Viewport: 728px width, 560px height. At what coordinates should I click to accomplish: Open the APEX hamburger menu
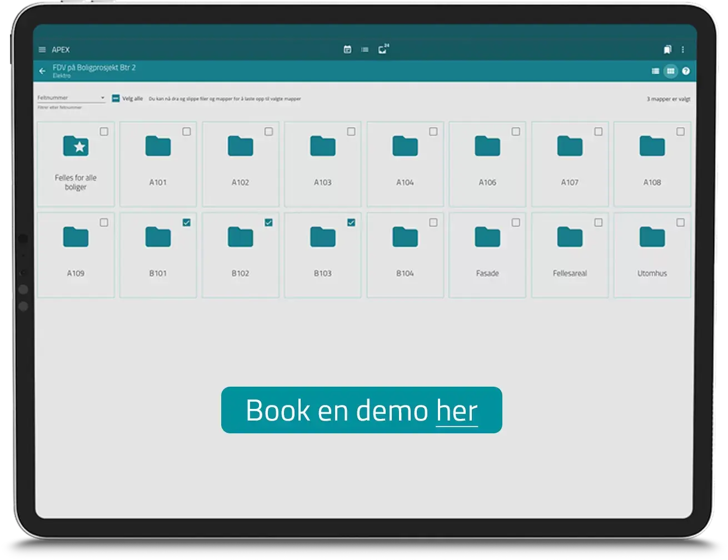[42, 49]
